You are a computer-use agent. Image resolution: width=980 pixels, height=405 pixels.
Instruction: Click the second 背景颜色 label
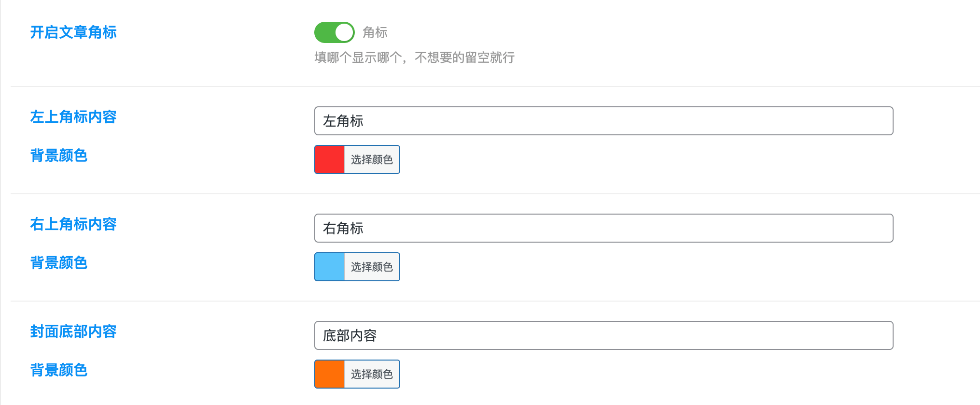click(58, 263)
